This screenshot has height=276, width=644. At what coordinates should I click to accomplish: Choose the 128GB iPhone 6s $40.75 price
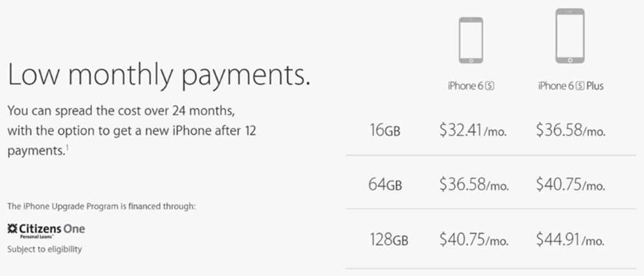pos(474,240)
